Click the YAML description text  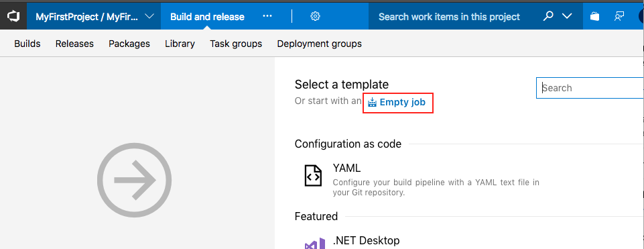pos(436,187)
